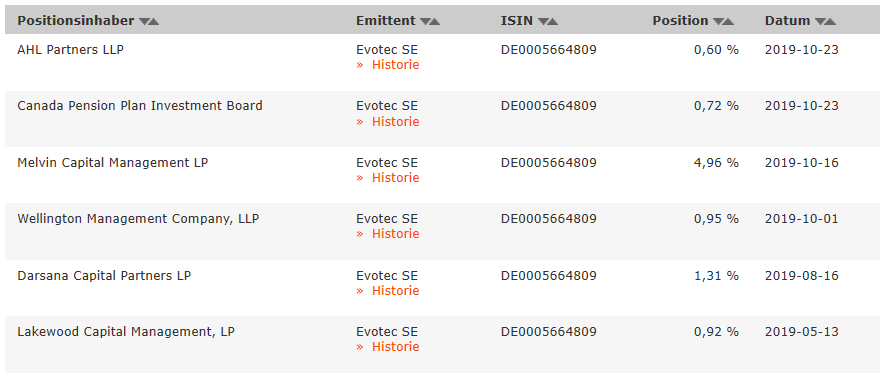The image size is (889, 381).
Task: Click ISIN value in AHL Partners row
Action: click(x=548, y=50)
